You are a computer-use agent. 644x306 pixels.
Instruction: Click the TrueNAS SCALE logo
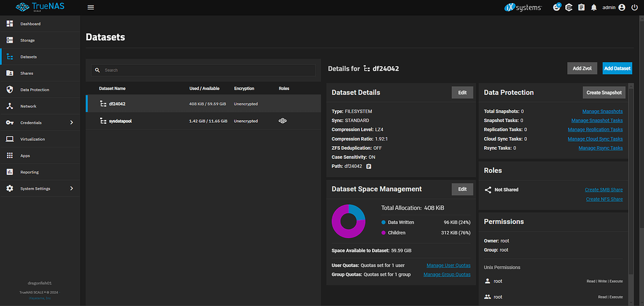(x=41, y=7)
